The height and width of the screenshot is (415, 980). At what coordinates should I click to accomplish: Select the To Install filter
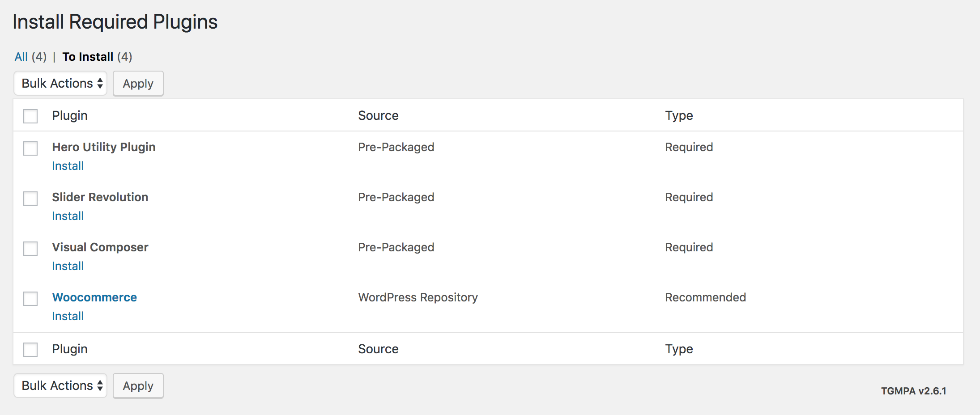[88, 57]
